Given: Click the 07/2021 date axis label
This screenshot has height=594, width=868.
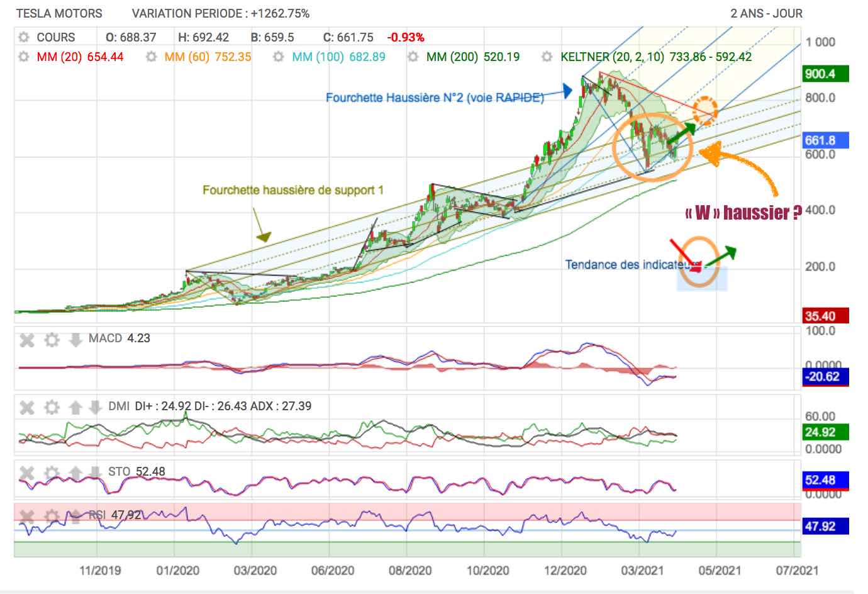Looking at the screenshot, I should 797,571.
